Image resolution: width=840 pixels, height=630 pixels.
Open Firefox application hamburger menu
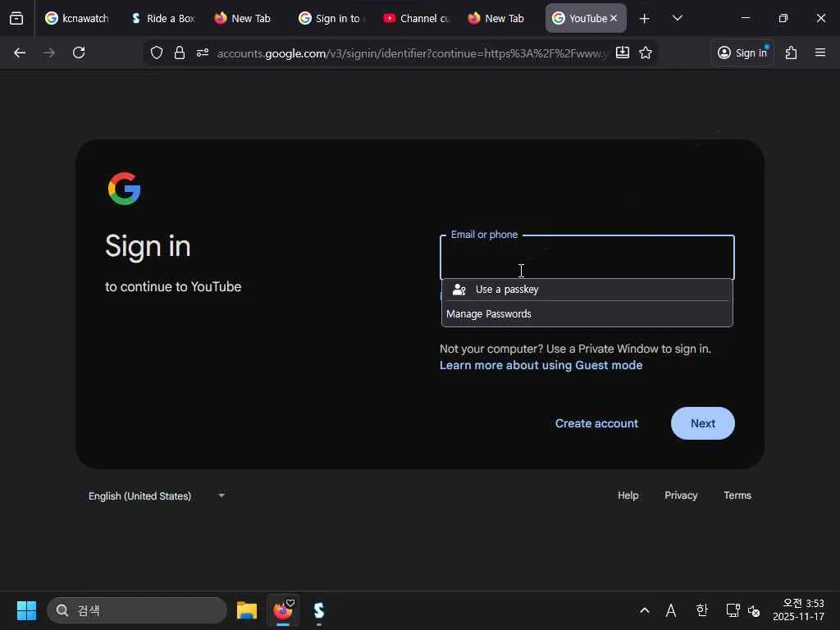click(820, 52)
